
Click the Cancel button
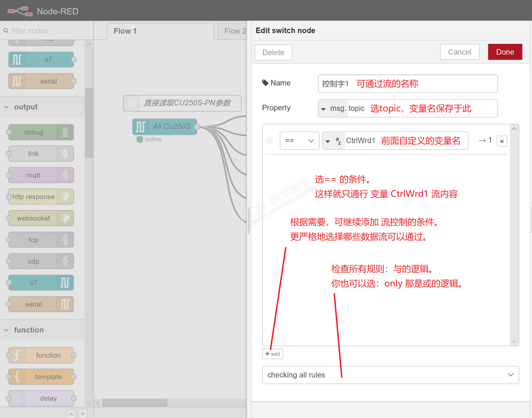(x=459, y=52)
